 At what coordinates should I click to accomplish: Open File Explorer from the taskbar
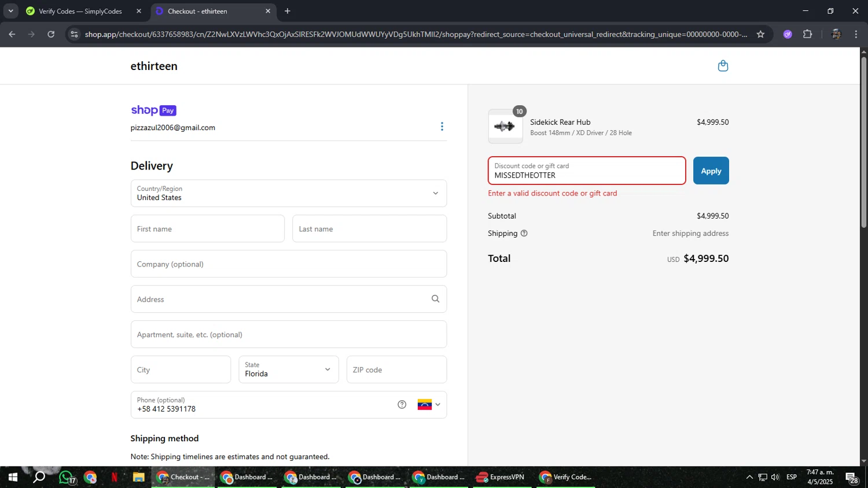(x=138, y=478)
